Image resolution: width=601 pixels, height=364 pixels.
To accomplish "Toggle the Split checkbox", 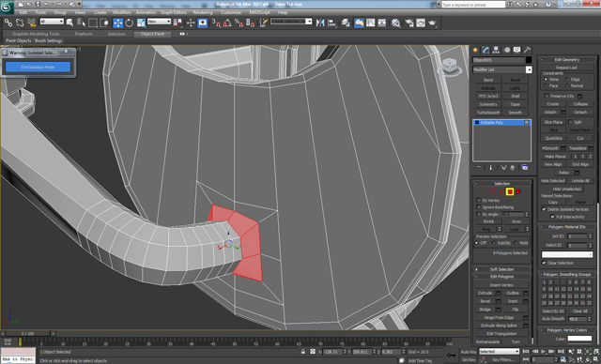I will pyautogui.click(x=570, y=122).
